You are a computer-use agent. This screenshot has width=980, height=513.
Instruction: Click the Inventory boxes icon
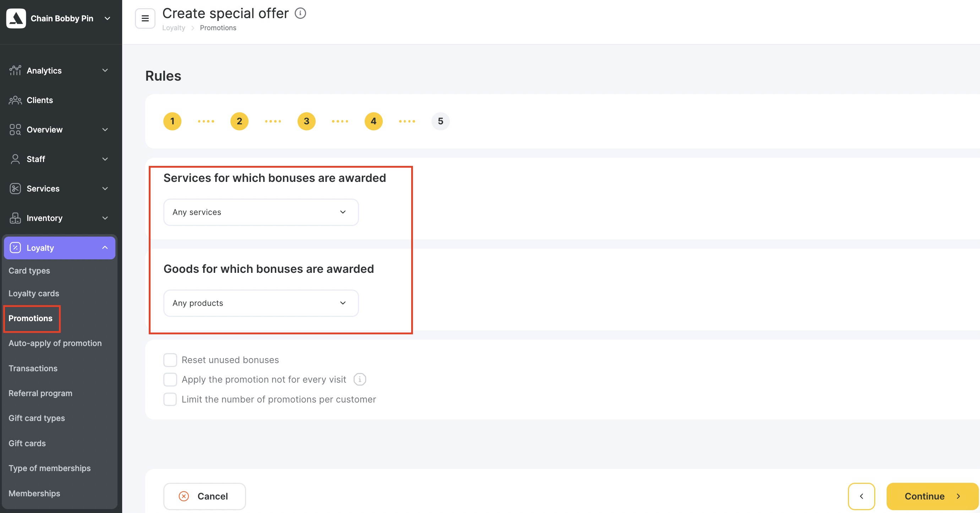15,218
